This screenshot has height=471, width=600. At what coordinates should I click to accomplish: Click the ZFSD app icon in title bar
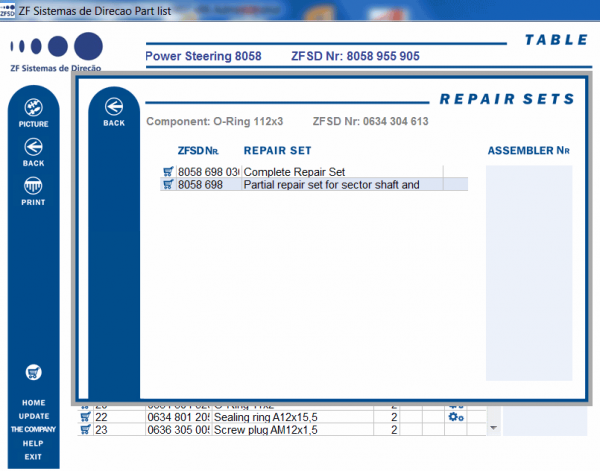tap(7, 10)
